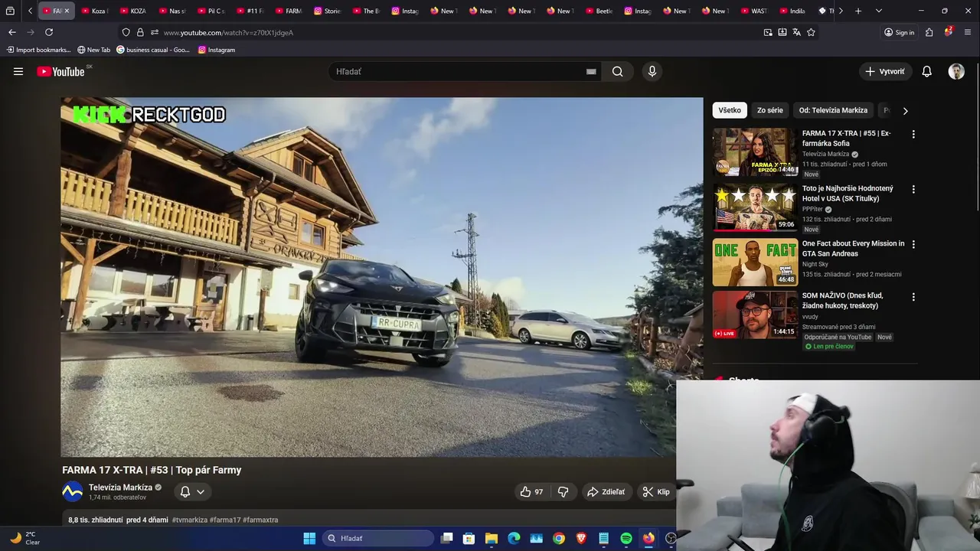This screenshot has height=551, width=980.
Task: Open YouTube notifications bell
Action: coord(926,71)
